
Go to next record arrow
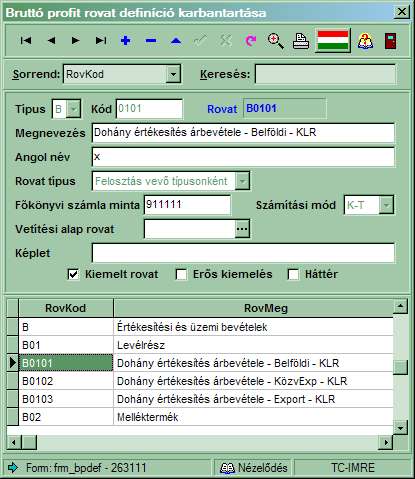pos(76,41)
